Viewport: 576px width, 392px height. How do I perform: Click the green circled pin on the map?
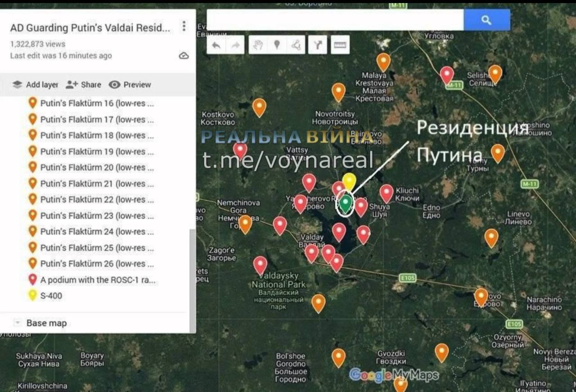pos(345,203)
